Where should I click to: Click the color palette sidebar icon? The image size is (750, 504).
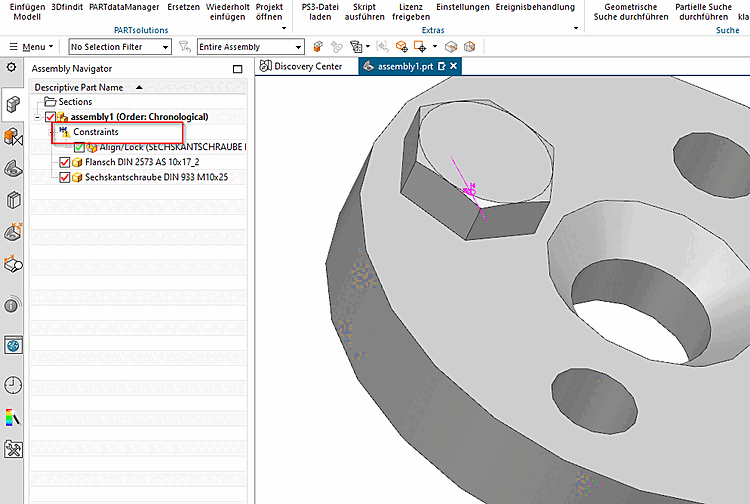[x=13, y=417]
